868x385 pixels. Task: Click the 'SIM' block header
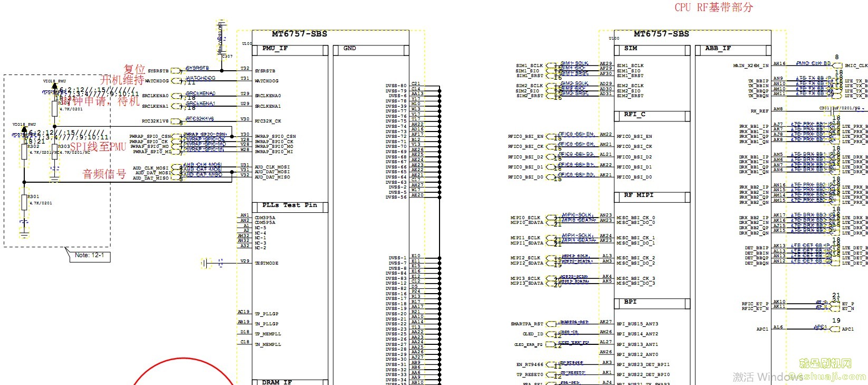(653, 50)
